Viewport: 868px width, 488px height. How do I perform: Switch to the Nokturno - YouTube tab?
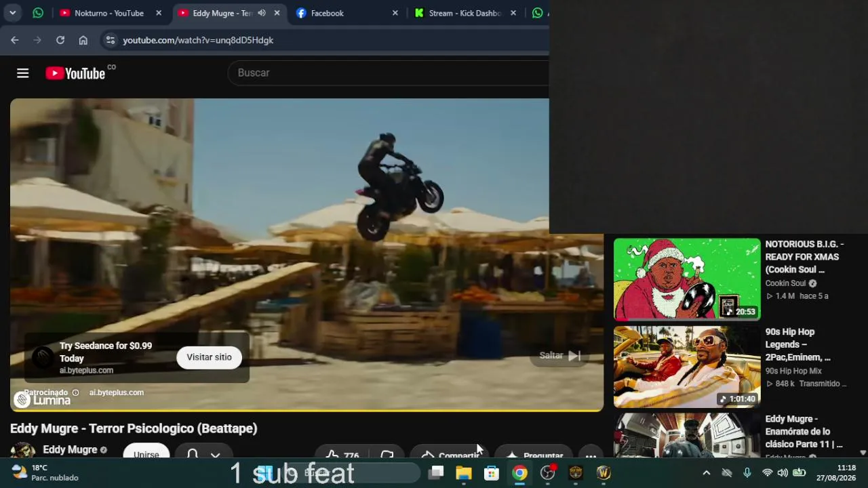[111, 13]
